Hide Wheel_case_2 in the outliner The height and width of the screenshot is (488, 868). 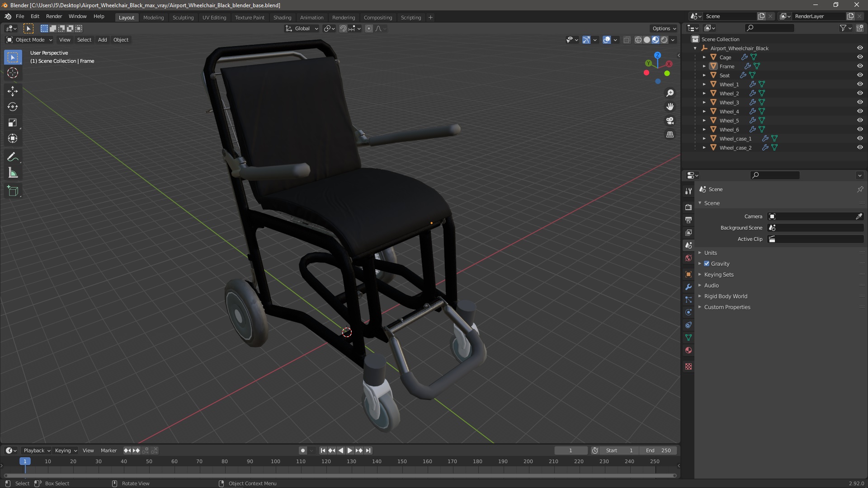860,147
